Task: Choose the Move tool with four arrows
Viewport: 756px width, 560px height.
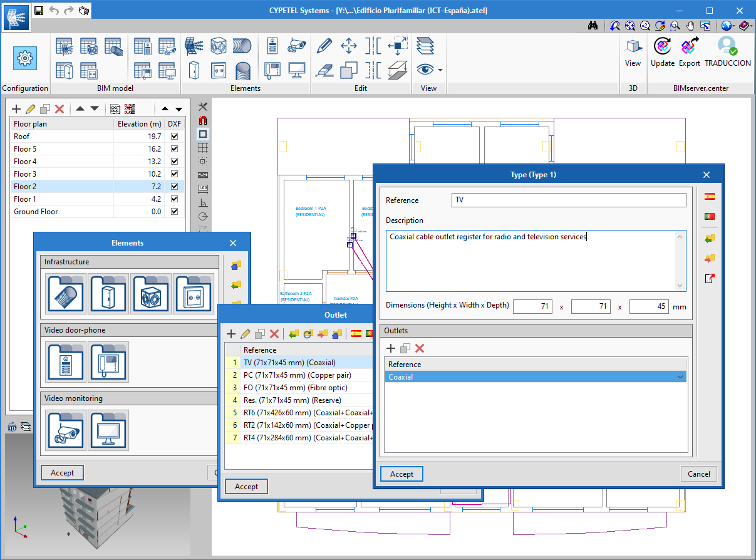Action: point(349,46)
